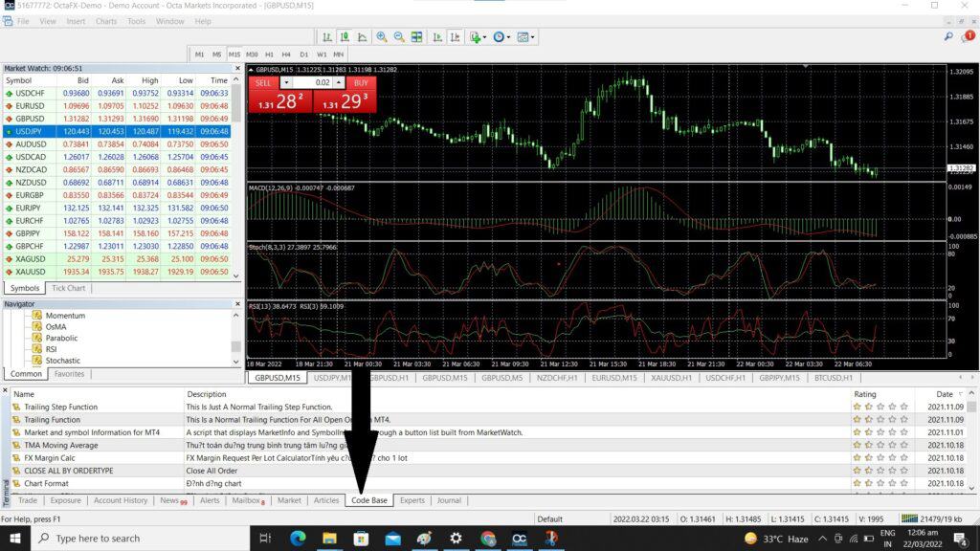Open a New Order with the green plus icon
980x551 pixels.
[476, 36]
